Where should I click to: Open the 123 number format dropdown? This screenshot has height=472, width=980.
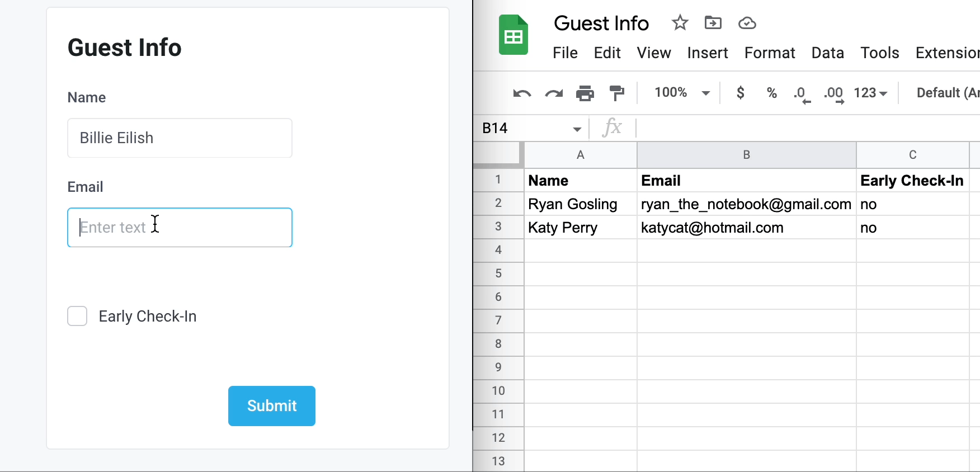tap(870, 93)
